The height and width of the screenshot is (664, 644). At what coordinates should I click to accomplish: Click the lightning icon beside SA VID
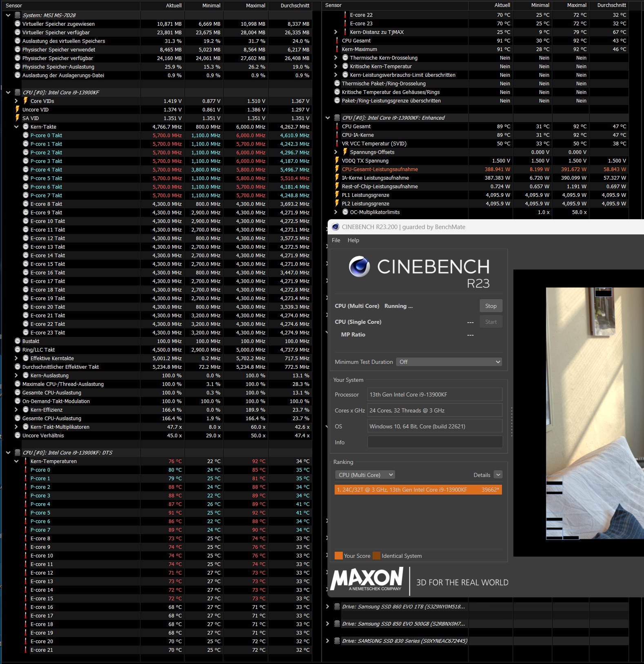[x=18, y=118]
